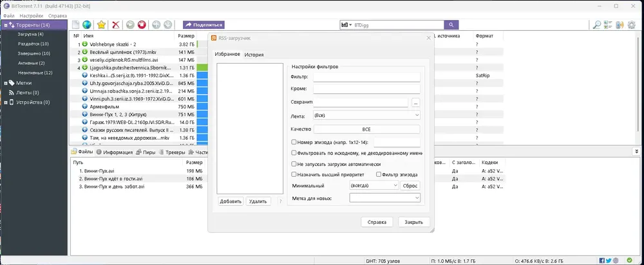Click the Удалить button
Screen dimensions: 644x265
[258, 201]
